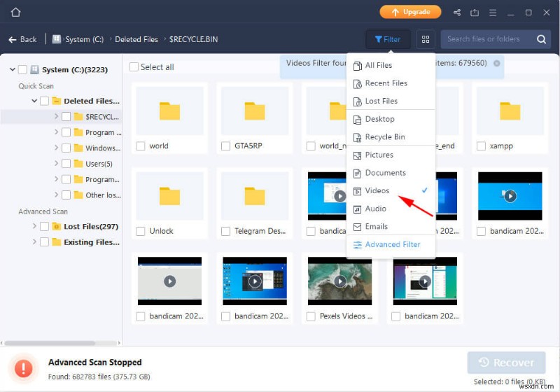Collapse the System (C:) tree node
Screen dimensions: 560x392
[13, 69]
